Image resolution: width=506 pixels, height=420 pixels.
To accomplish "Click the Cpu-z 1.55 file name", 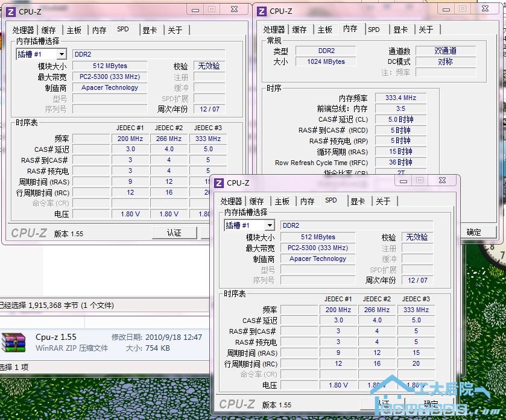I will pyautogui.click(x=56, y=337).
